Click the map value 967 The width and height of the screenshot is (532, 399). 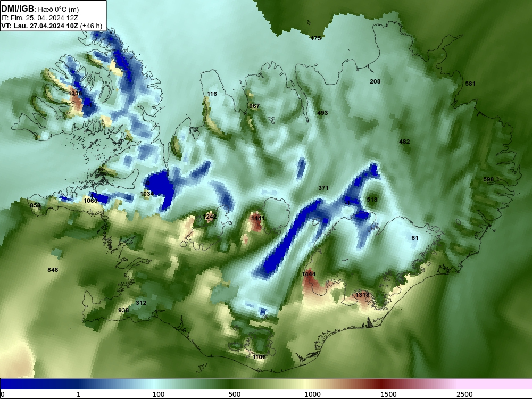[254, 106]
